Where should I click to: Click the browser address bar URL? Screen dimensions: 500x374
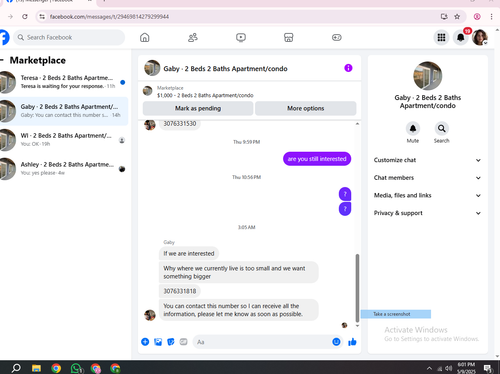[x=109, y=16]
